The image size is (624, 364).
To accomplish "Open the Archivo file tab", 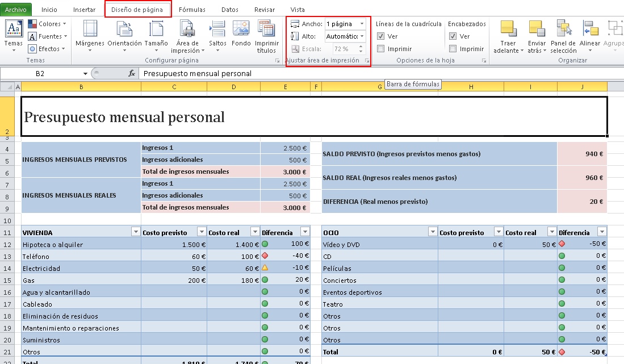I will pyautogui.click(x=16, y=10).
